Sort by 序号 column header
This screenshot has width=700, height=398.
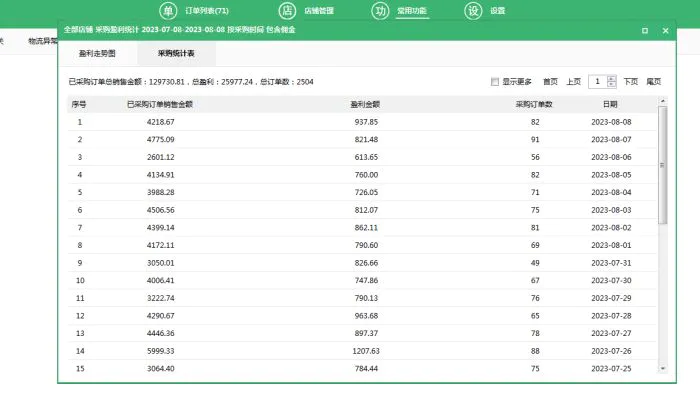(79, 104)
